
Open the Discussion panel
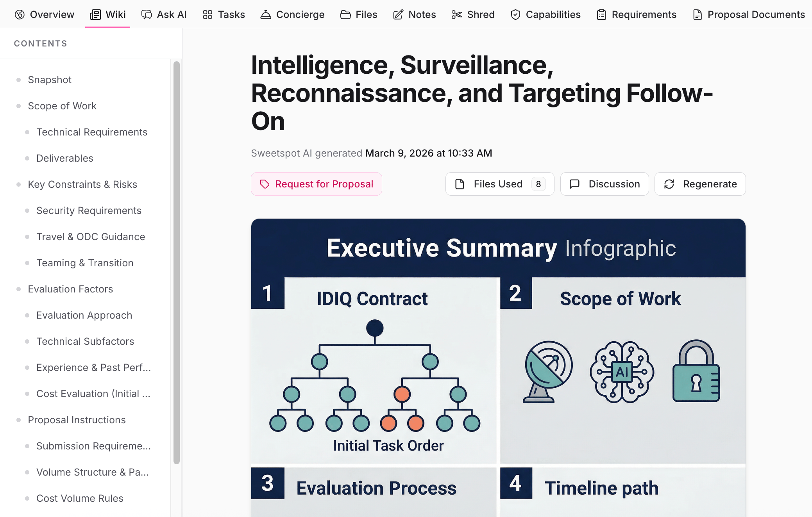[605, 184]
